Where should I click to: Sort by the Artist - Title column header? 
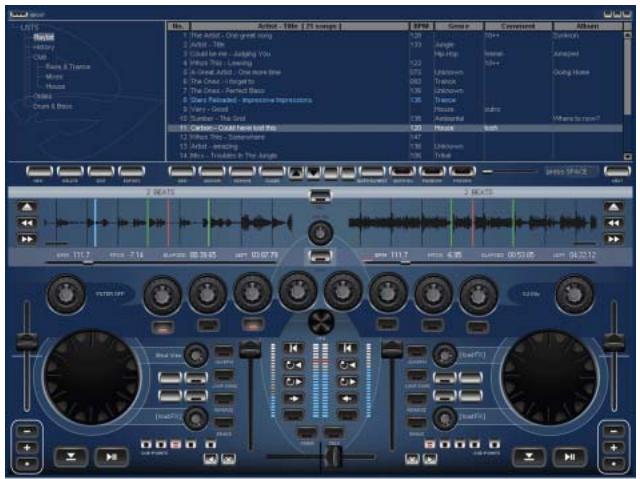point(299,26)
